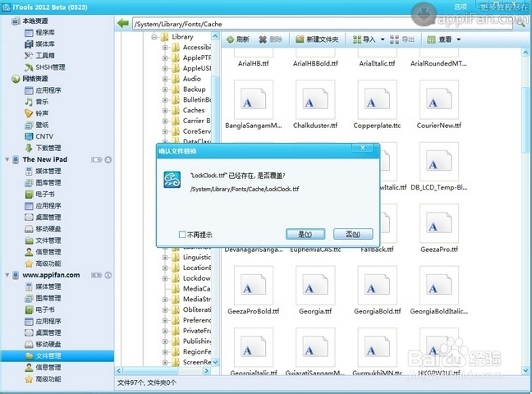
Task: Open the 导入 dropdown arrow
Action: pyautogui.click(x=383, y=39)
